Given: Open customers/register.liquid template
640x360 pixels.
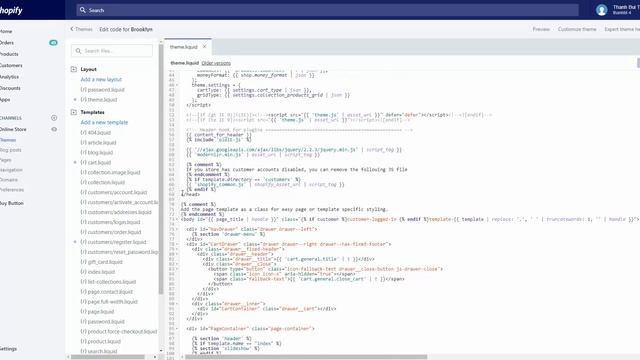Looking at the screenshot, I should point(113,242).
